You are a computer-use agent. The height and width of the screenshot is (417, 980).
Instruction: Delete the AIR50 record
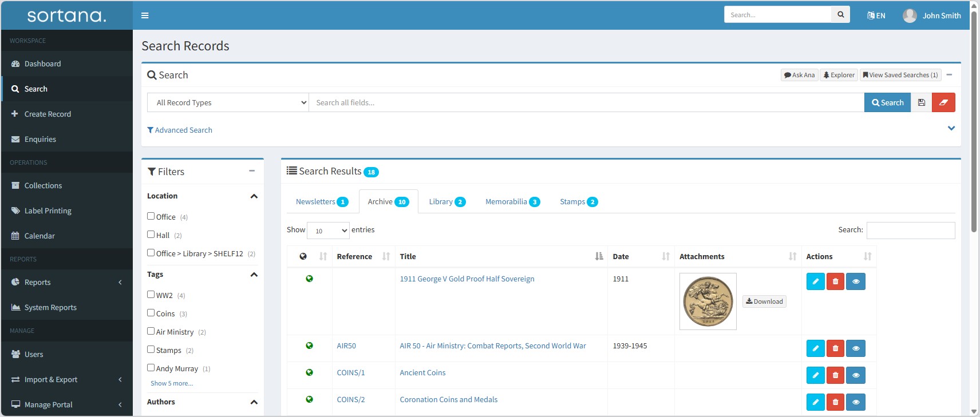pyautogui.click(x=836, y=348)
